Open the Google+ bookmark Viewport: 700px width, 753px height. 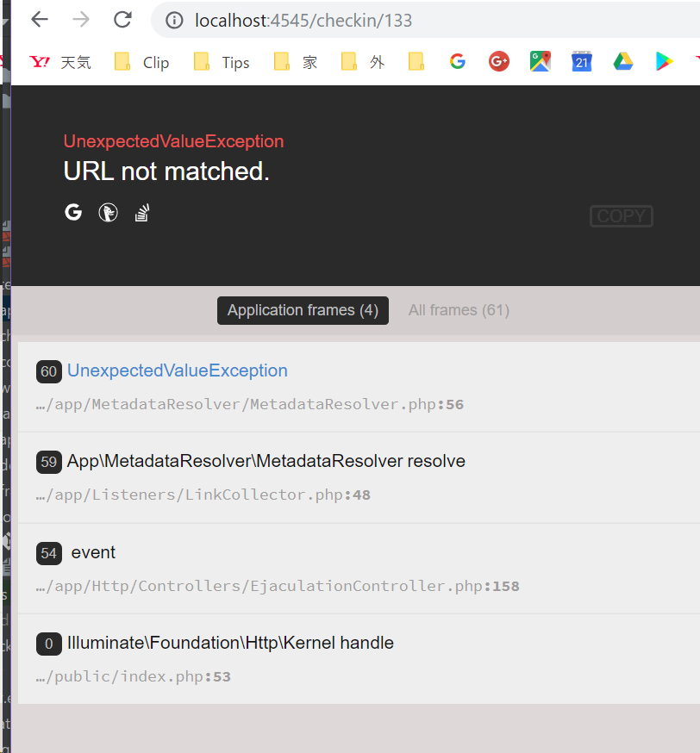click(498, 61)
